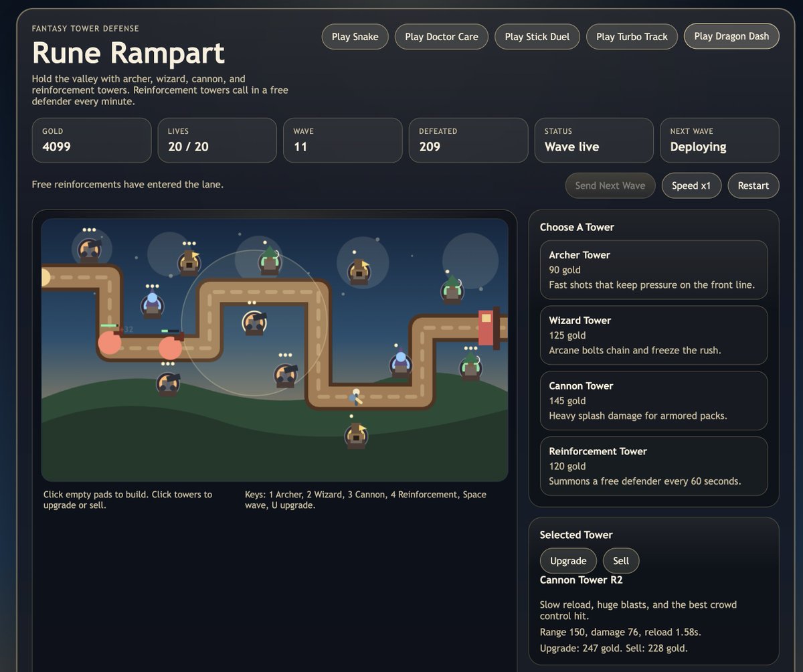Switch to Play Dragon Dash
Viewport: 803px width, 672px height.
coord(731,36)
